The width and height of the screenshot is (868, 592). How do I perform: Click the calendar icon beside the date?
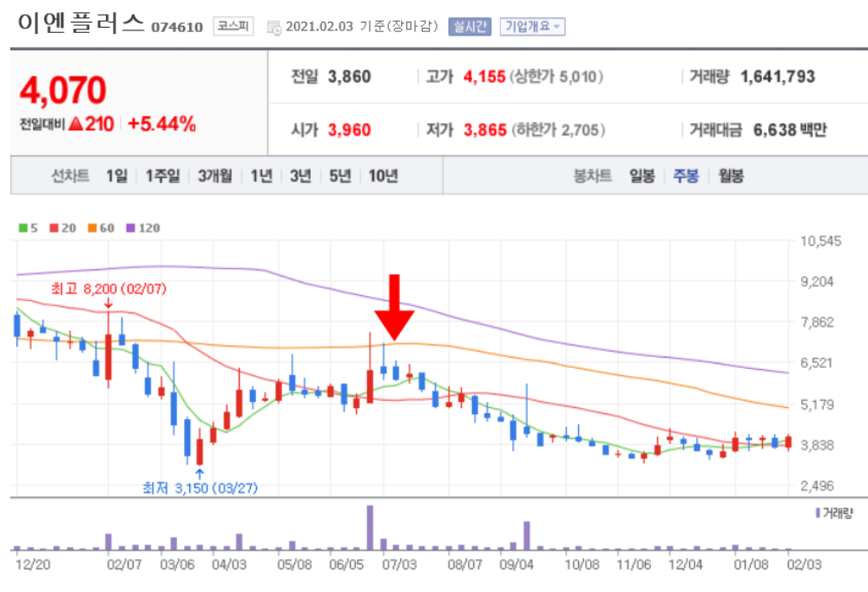(274, 27)
